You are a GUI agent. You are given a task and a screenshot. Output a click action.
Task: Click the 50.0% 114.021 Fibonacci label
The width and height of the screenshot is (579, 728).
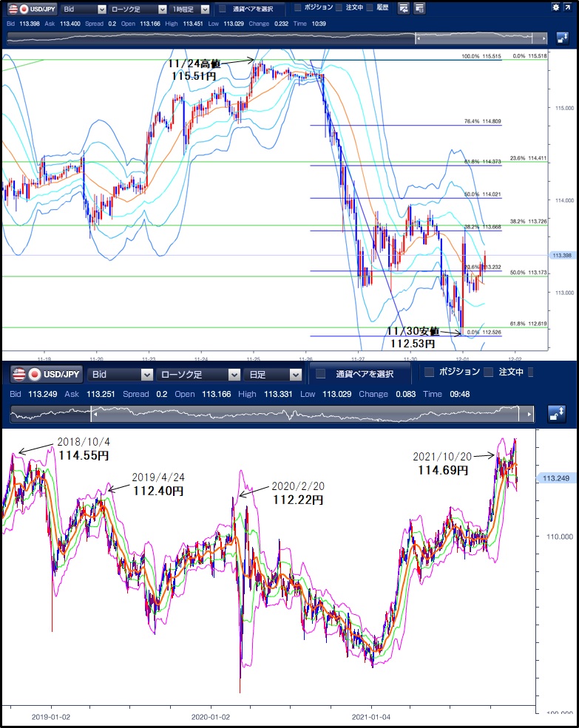(482, 194)
